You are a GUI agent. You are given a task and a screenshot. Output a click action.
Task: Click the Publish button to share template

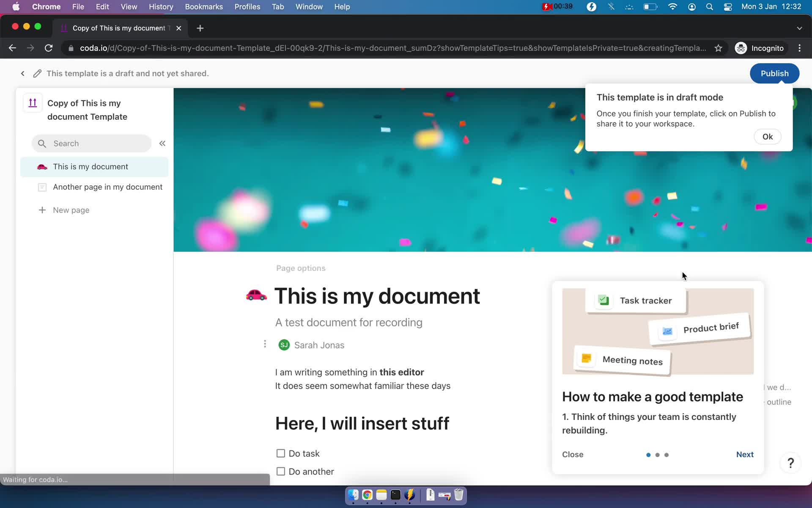(x=775, y=73)
